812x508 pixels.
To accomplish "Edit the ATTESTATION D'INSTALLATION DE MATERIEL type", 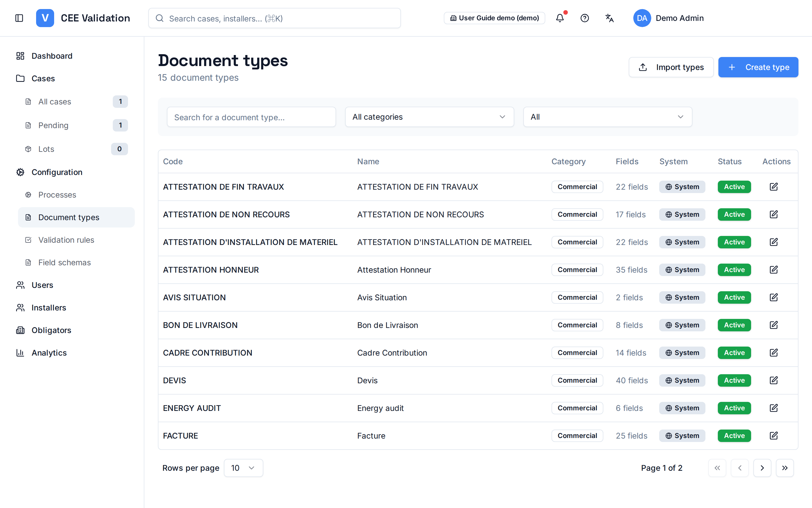I will (773, 242).
